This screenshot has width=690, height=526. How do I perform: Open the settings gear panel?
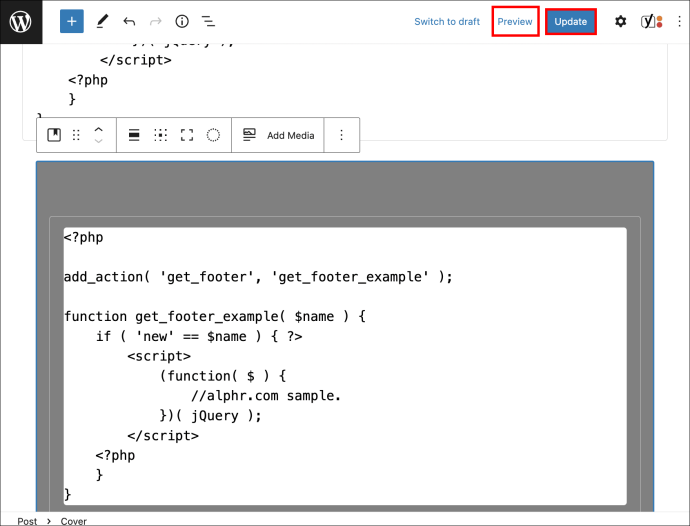[x=620, y=22]
